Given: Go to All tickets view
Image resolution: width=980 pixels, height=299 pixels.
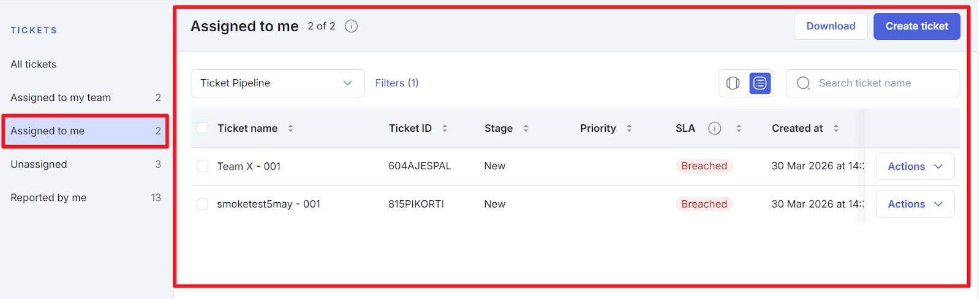Looking at the screenshot, I should tap(34, 64).
